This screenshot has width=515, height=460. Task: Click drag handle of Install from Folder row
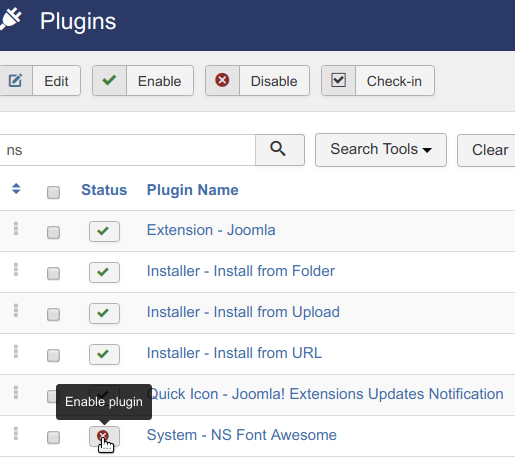[16, 269]
